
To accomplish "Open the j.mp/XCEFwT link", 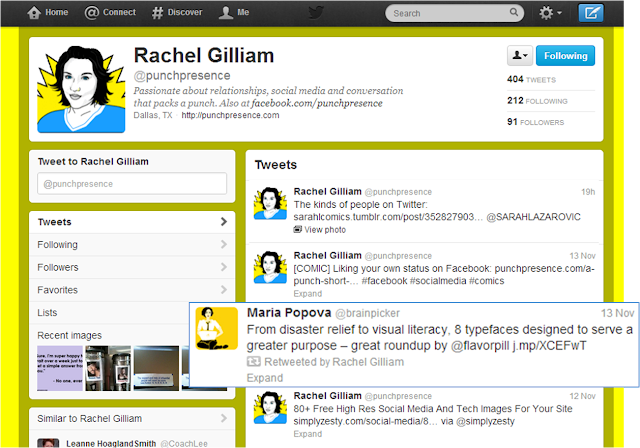I will click(549, 346).
